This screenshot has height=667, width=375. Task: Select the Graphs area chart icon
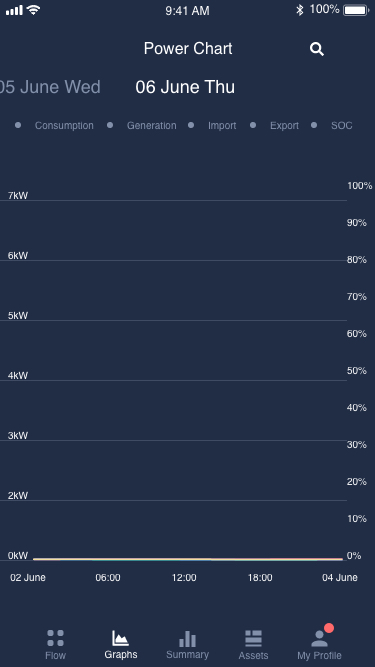(120, 638)
